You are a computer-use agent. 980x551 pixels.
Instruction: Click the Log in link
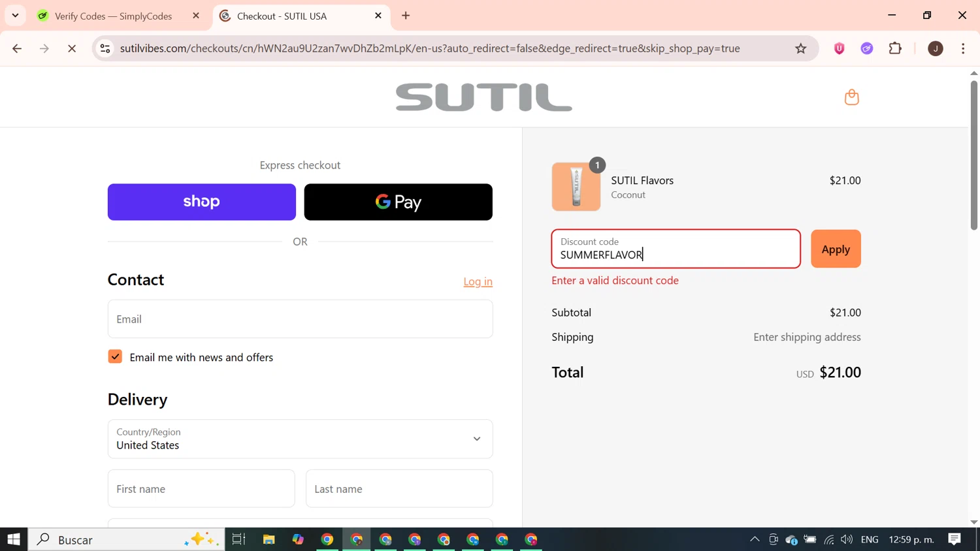point(478,281)
